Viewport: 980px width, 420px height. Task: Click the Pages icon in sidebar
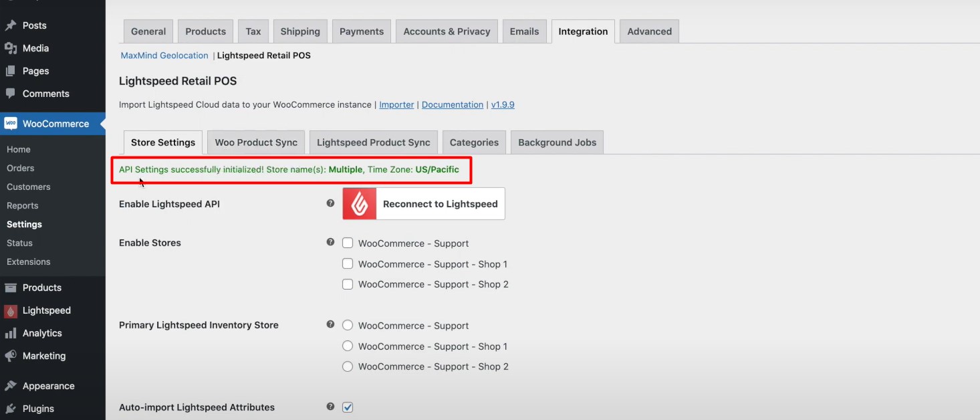point(11,71)
